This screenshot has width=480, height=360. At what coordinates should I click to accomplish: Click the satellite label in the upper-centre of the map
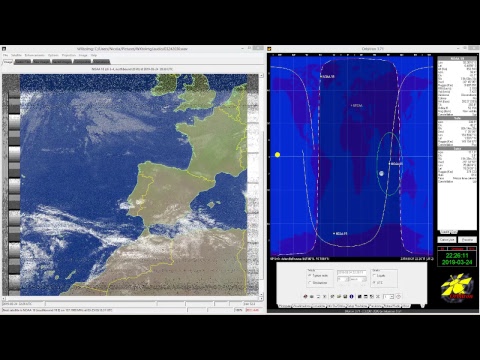coord(357,105)
